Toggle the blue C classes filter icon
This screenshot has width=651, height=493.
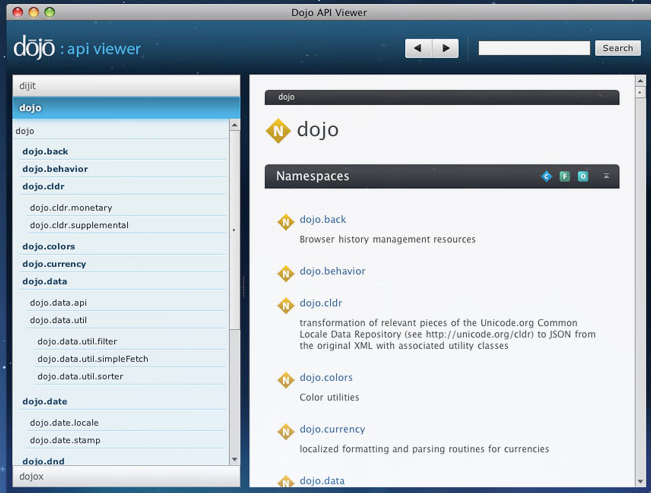546,177
